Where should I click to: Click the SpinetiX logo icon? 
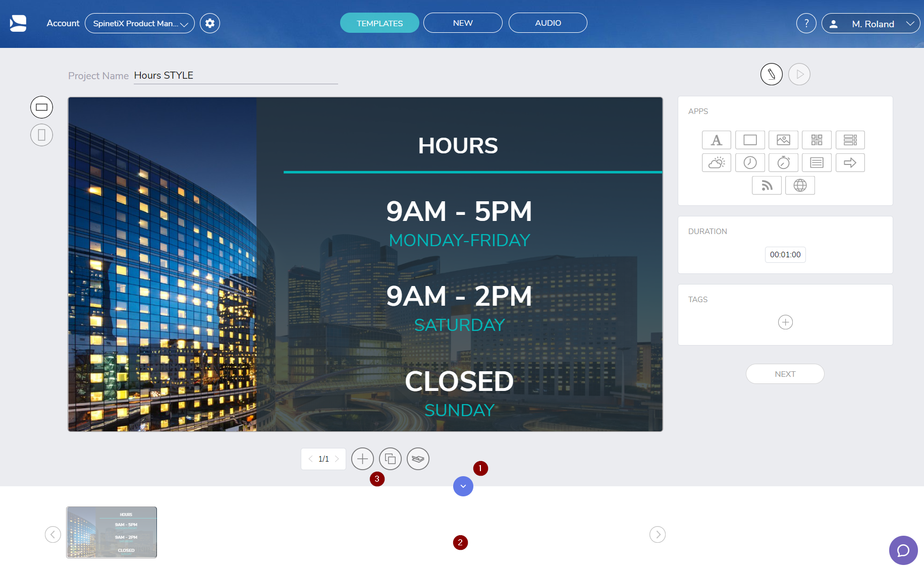18,23
